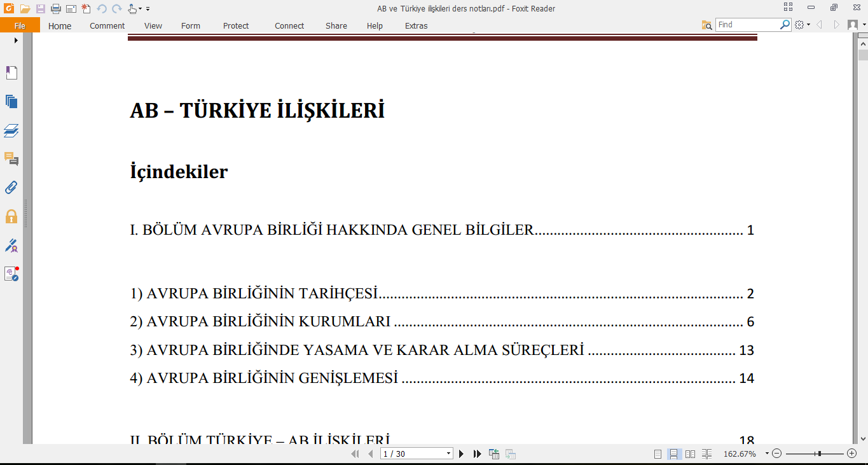Open the Comment ribbon tab
The width and height of the screenshot is (868, 465).
107,26
